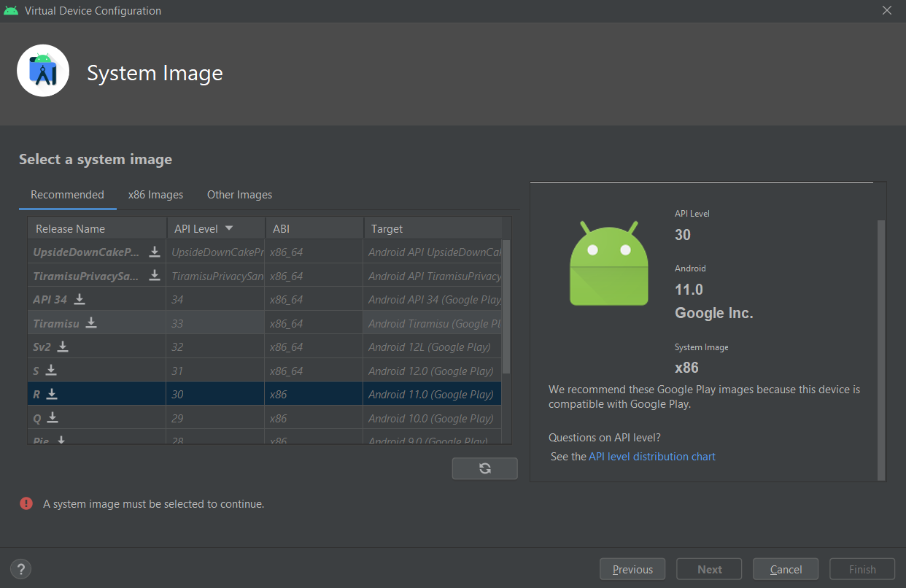Download the Q system image
The image size is (906, 588).
(x=53, y=417)
